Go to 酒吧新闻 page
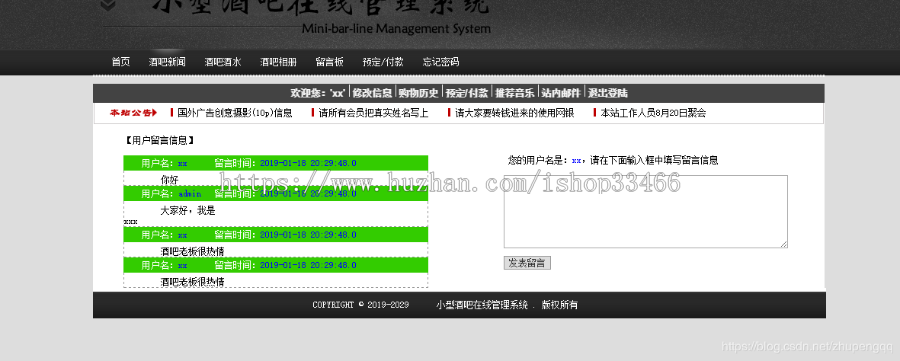 [x=167, y=62]
